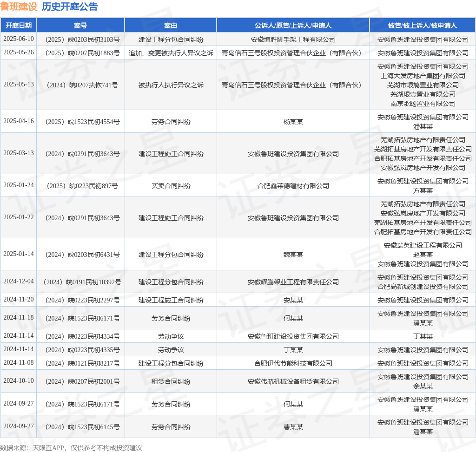Screen dimensions: 476x452
Task: Click the 历史开庭公告 heading
Action: pyautogui.click(x=70, y=7)
